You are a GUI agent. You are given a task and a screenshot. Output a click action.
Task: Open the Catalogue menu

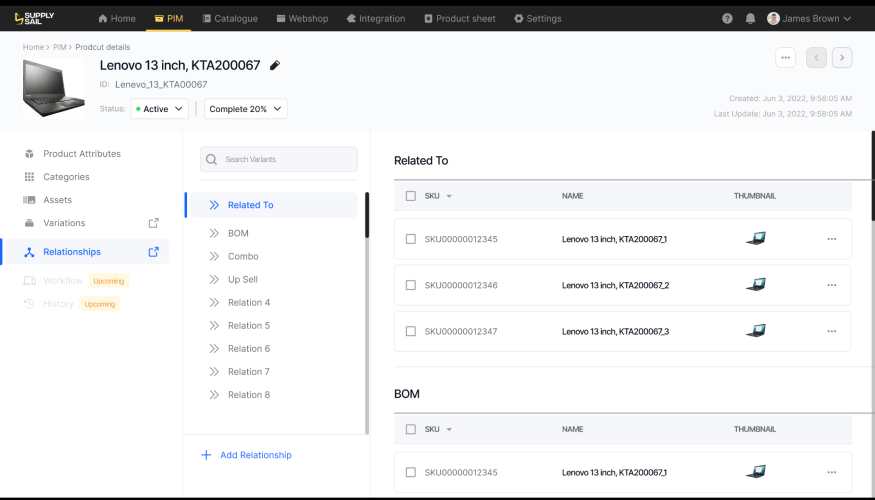coord(230,18)
